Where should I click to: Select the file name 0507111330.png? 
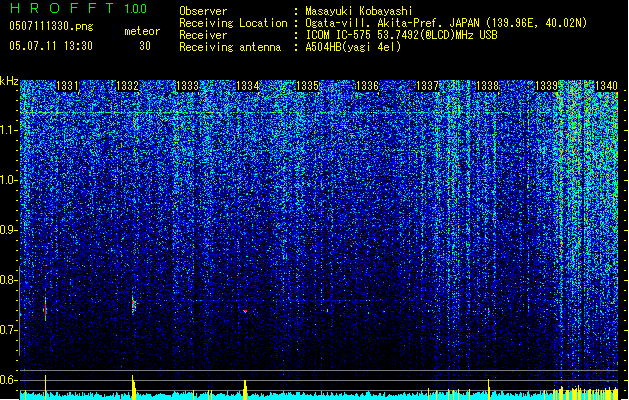click(51, 27)
